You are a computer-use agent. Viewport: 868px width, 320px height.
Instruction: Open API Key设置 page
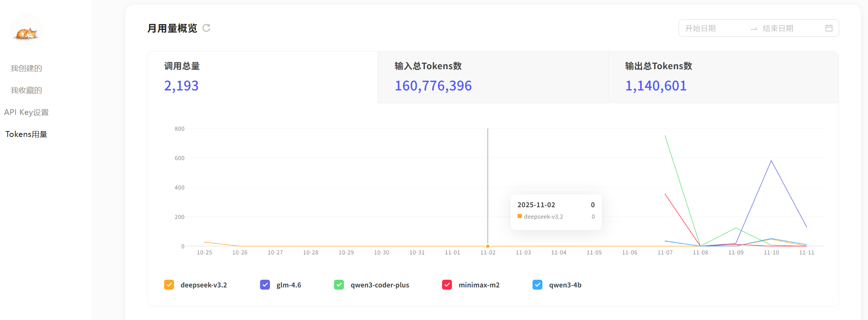[x=26, y=112]
